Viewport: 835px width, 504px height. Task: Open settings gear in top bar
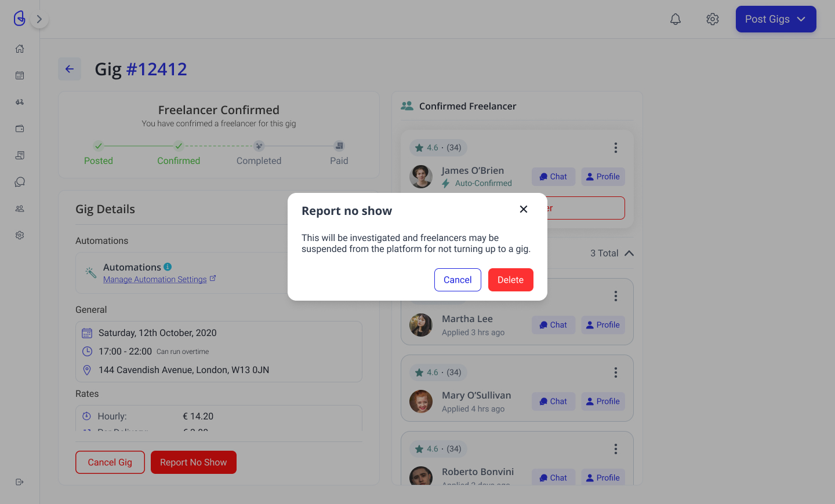point(713,19)
